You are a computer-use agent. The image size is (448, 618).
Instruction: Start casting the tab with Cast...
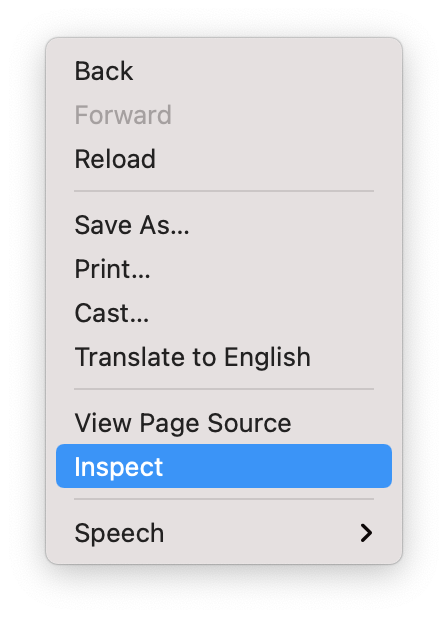click(x=224, y=313)
